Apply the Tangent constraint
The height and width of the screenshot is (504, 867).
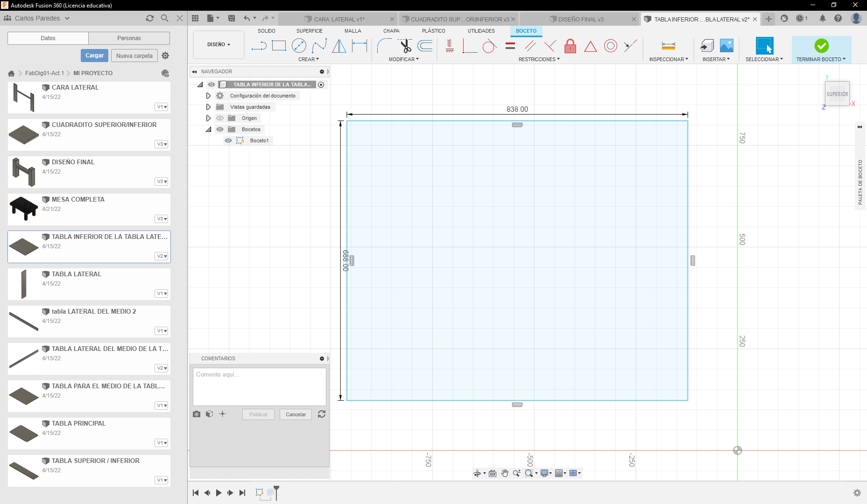(x=489, y=46)
